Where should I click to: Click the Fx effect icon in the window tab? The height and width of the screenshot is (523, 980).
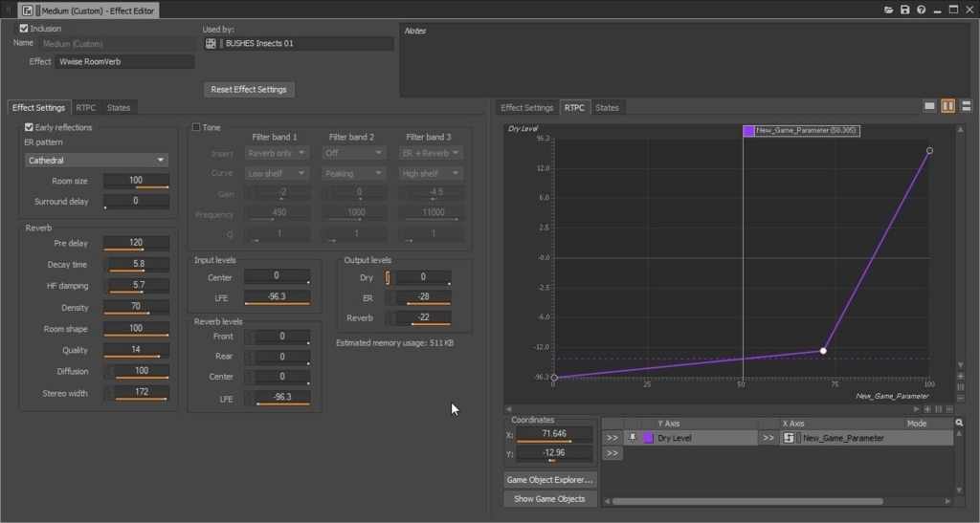pyautogui.click(x=28, y=11)
